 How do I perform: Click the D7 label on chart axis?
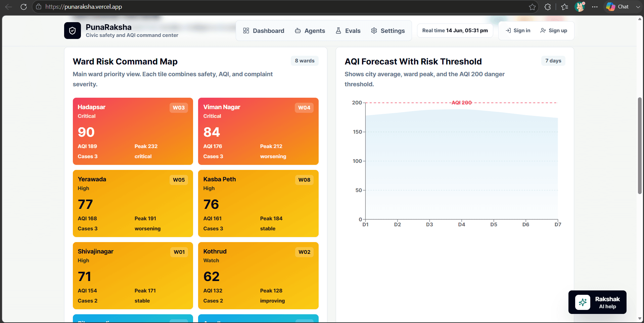pos(558,225)
